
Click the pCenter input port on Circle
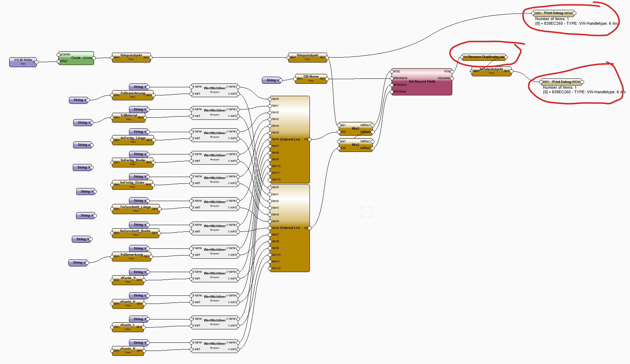coord(59,55)
